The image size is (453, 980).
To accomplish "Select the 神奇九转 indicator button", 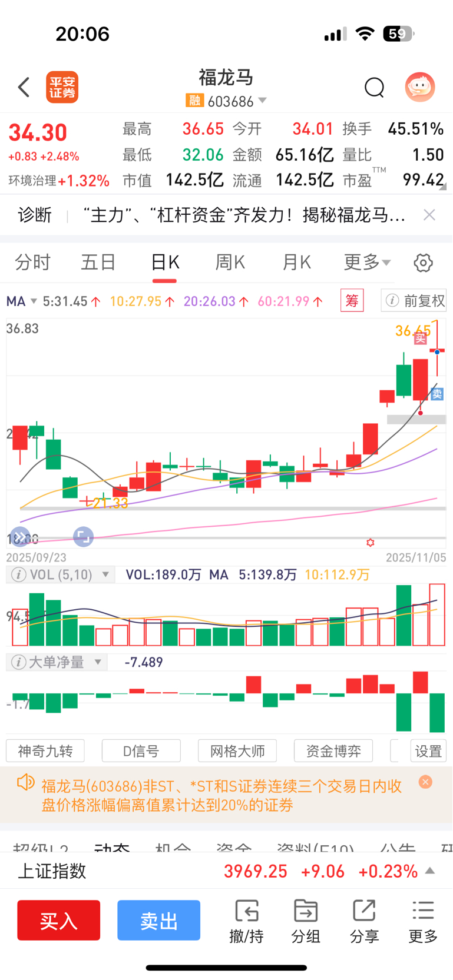I will (45, 751).
